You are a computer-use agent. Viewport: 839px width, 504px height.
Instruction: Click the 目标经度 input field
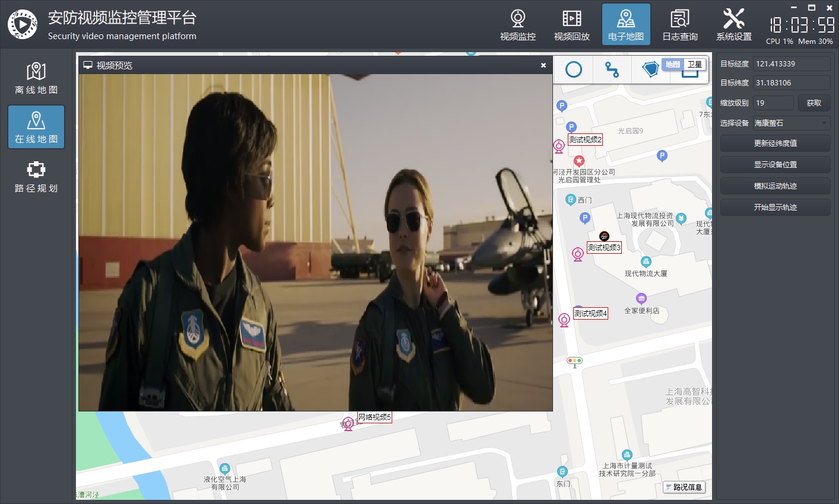(x=791, y=64)
